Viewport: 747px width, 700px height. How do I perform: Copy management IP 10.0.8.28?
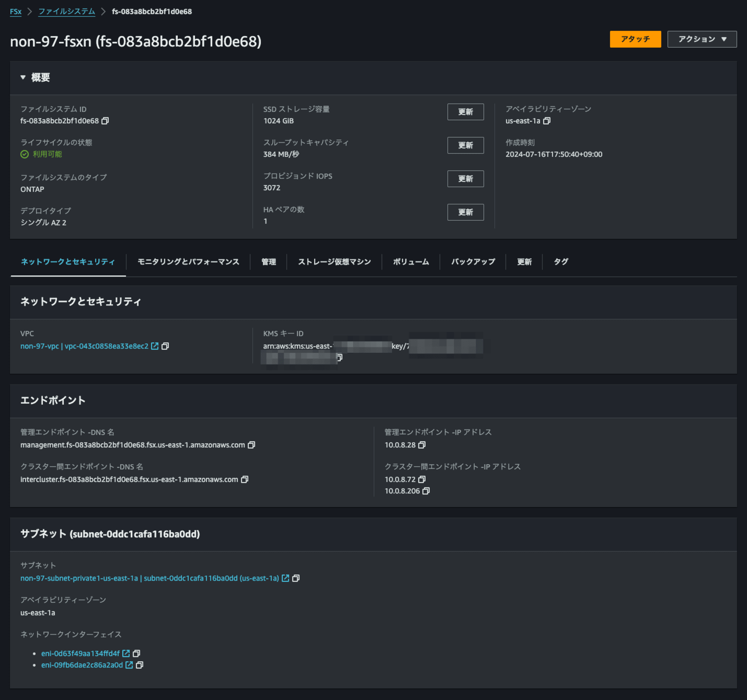(x=422, y=445)
